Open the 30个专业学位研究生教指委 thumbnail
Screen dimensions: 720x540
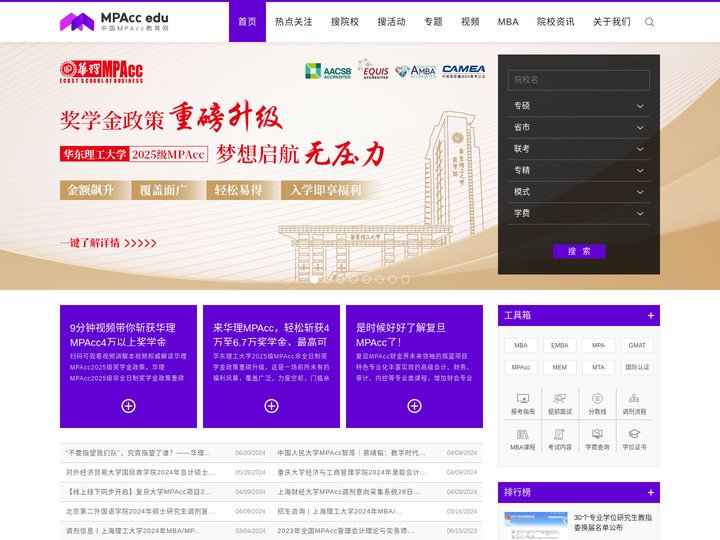(535, 526)
